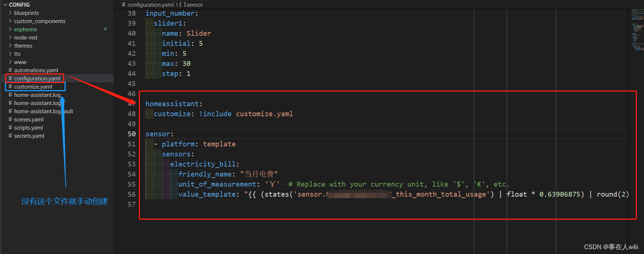Open scripts.yaml file
The image size is (644, 254).
point(28,128)
